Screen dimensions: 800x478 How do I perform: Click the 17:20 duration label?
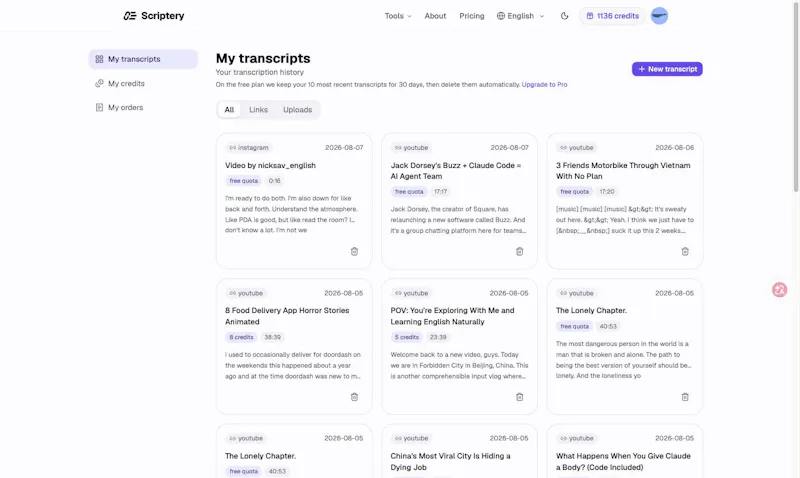coord(607,192)
